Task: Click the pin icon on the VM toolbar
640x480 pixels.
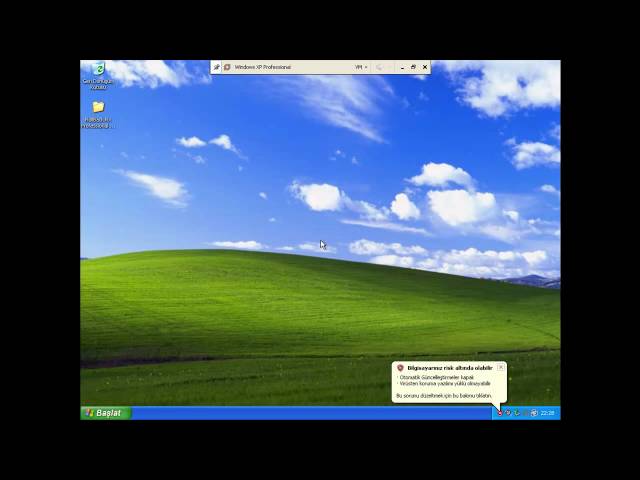Action: (216, 67)
